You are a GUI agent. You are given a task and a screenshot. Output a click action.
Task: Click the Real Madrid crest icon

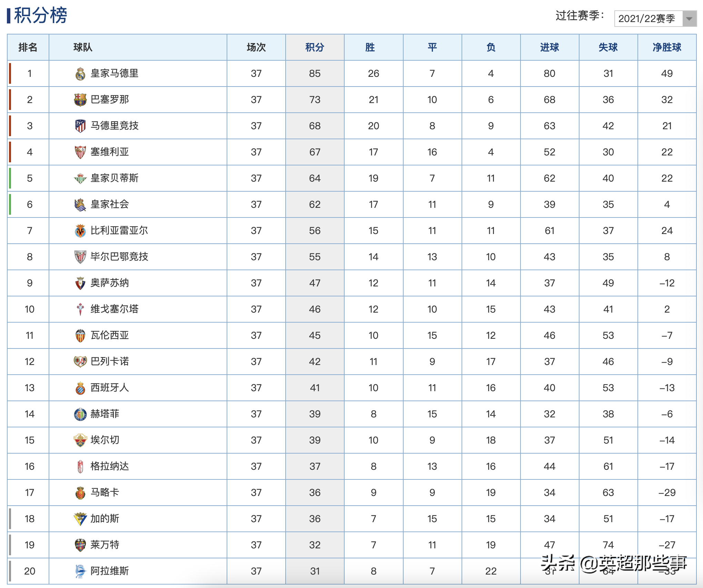(x=80, y=74)
